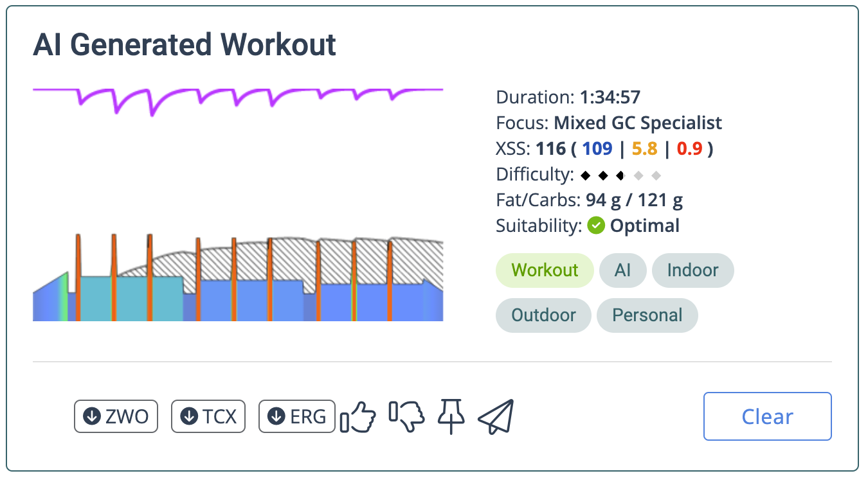The height and width of the screenshot is (478, 868).
Task: Select the Outdoor tag
Action: pyautogui.click(x=543, y=315)
